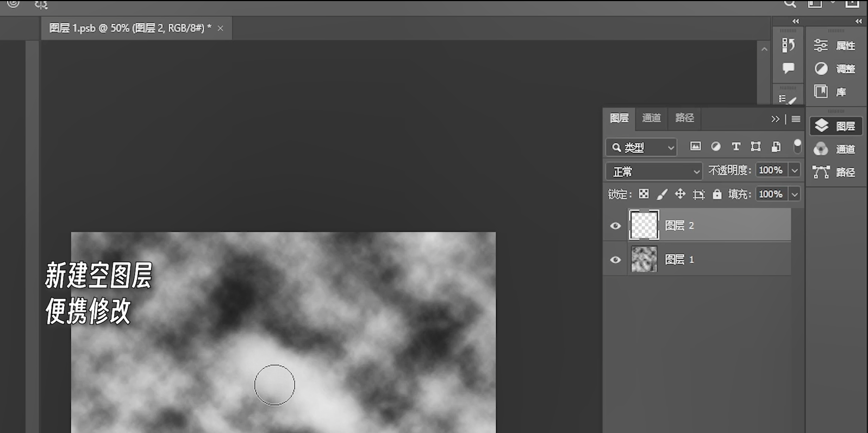Open the layers panel menu (hamburger icon)
Viewport: 868px width, 433px height.
pos(796,119)
